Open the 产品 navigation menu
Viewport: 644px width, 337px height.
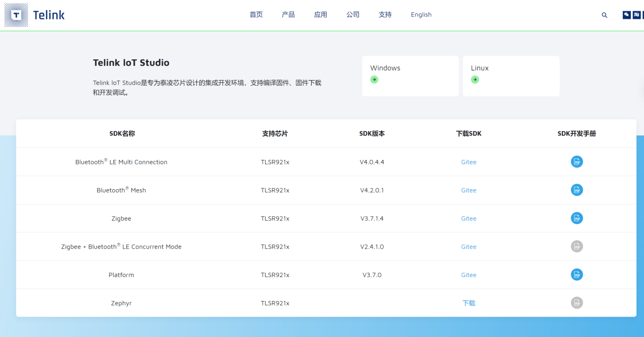[288, 15]
